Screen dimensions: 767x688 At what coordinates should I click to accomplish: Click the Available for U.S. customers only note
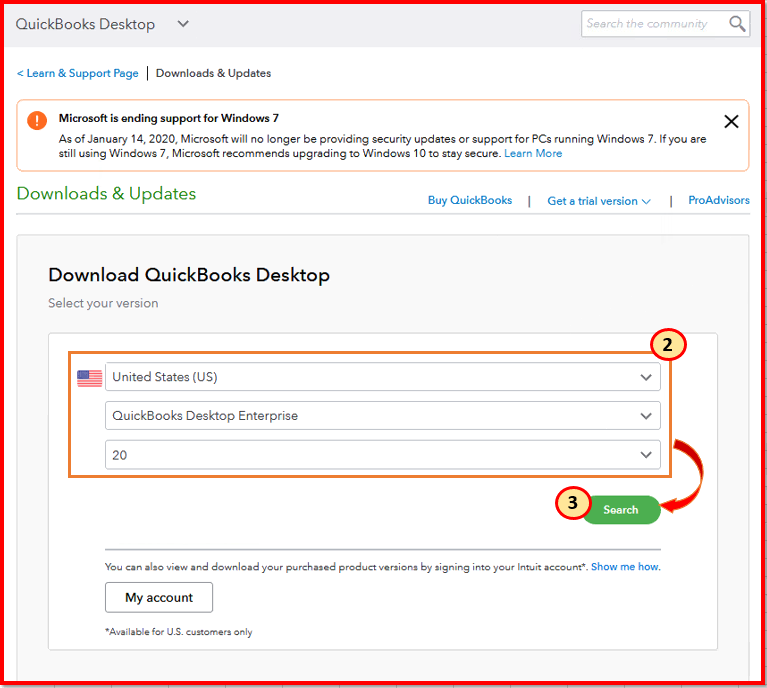[x=179, y=632]
